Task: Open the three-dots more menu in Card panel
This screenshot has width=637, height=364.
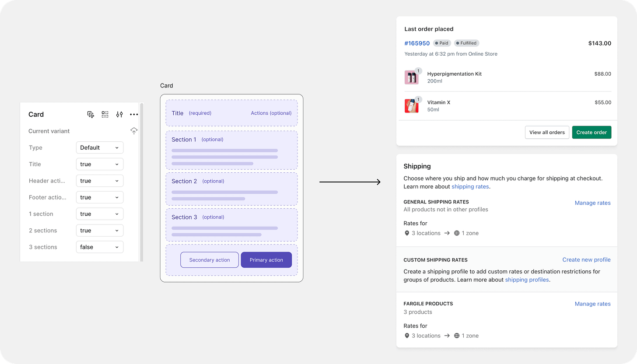Action: pos(134,115)
